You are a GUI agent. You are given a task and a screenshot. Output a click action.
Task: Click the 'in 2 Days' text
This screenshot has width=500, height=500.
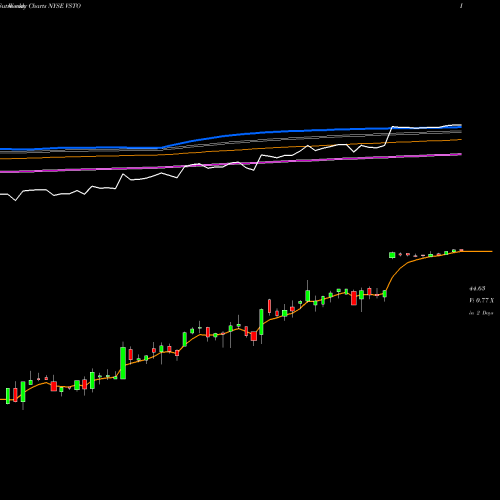click(x=481, y=313)
